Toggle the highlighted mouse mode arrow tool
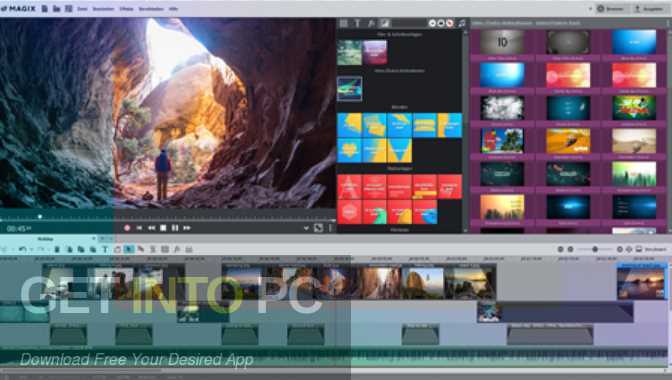This screenshot has width=672, height=380. pyautogui.click(x=129, y=249)
